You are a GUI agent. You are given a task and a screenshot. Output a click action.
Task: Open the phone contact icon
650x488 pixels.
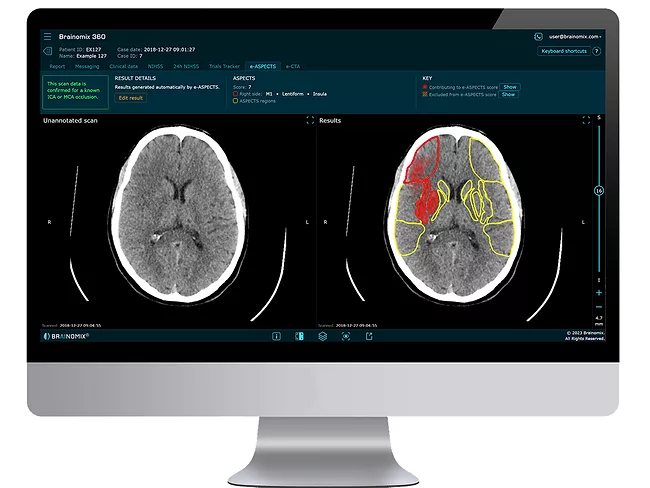click(x=538, y=37)
